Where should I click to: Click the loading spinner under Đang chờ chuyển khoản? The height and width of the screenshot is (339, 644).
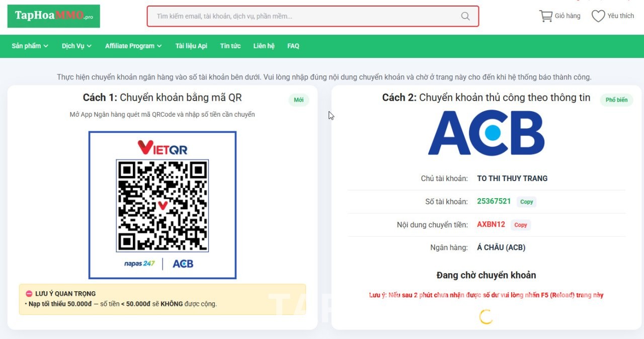click(486, 317)
